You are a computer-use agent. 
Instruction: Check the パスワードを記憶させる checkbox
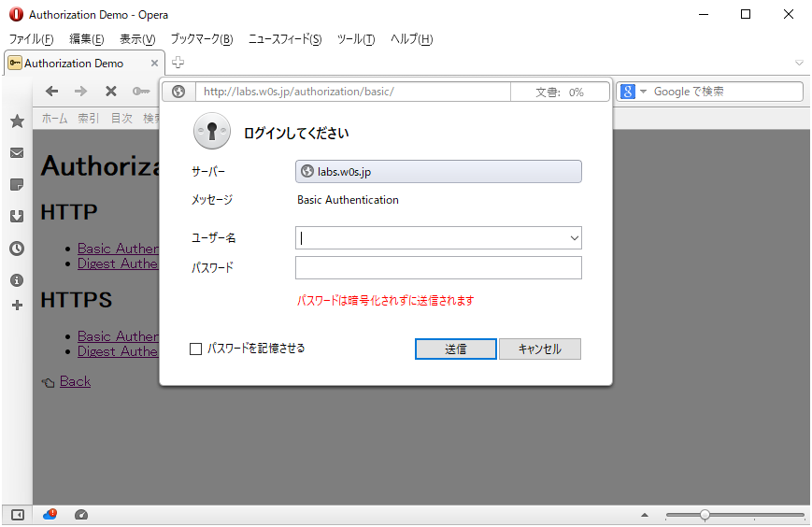tap(196, 349)
